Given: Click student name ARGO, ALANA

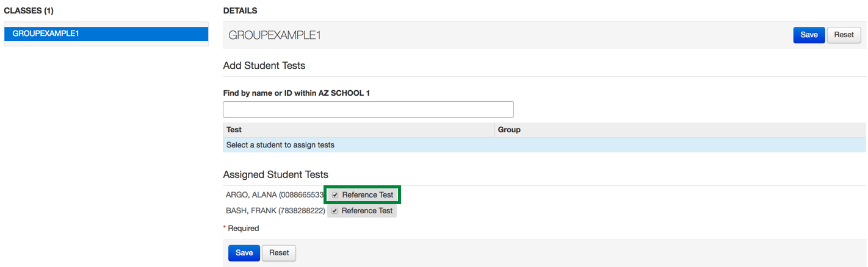Looking at the screenshot, I should coord(251,195).
